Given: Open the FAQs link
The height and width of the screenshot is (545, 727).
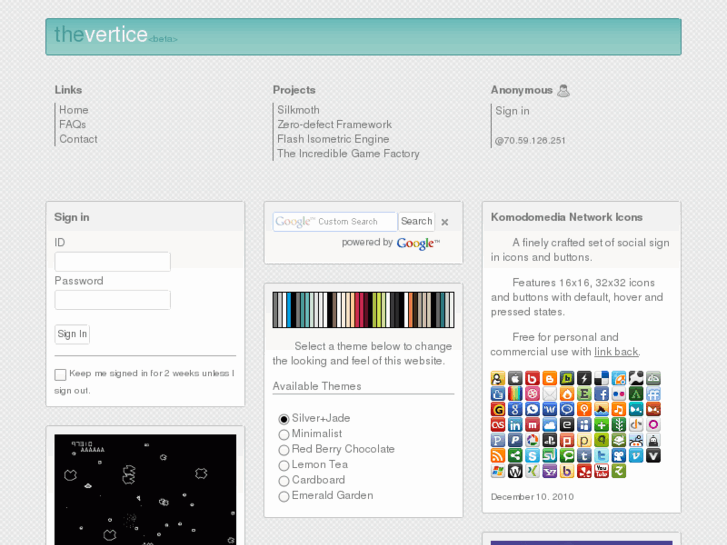Looking at the screenshot, I should [x=72, y=124].
